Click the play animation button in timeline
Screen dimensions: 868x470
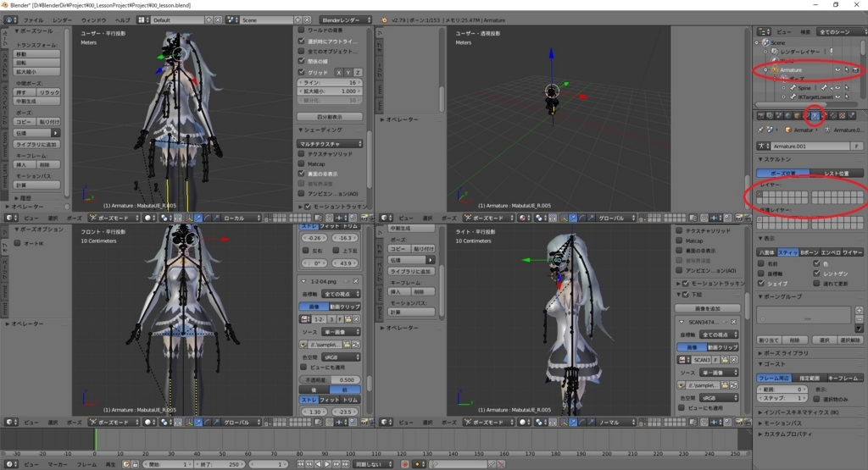[x=328, y=464]
